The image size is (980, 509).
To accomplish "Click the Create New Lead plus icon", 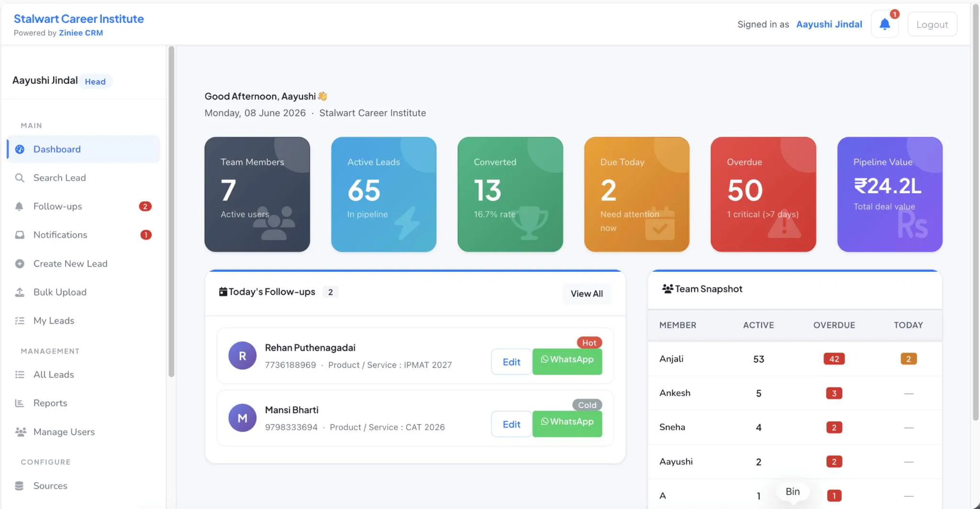I will (x=20, y=264).
